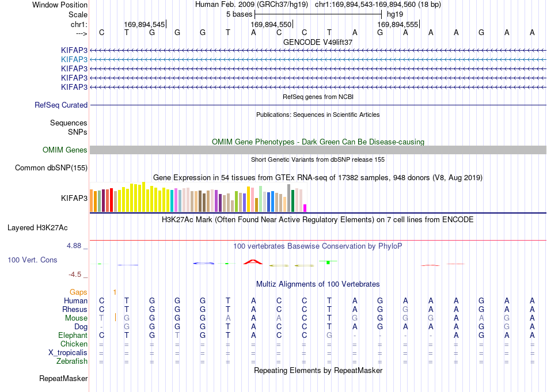Click the tallest yellow GTEx expression bar
547x392 pixels.
(143, 197)
